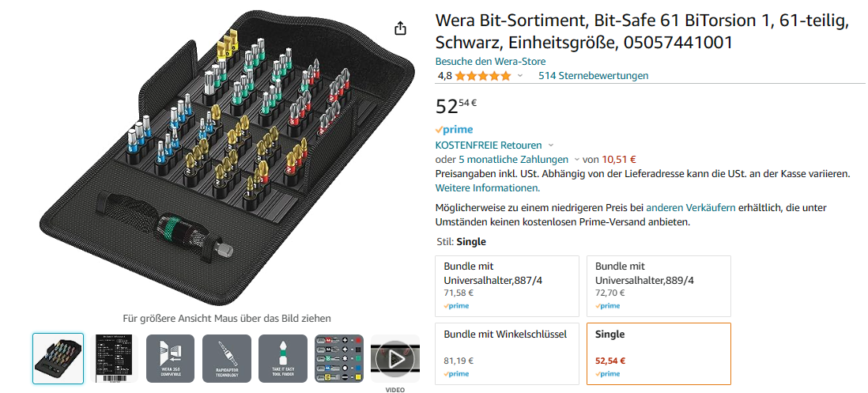Open the Rapidaptor Technology thumbnail
This screenshot has width=868, height=393.
(x=227, y=359)
